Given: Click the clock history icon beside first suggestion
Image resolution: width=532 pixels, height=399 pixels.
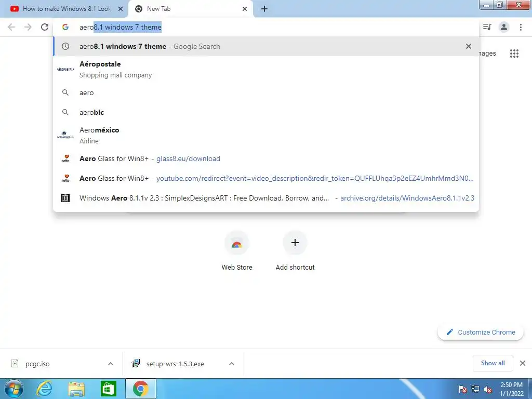Looking at the screenshot, I should (x=65, y=46).
